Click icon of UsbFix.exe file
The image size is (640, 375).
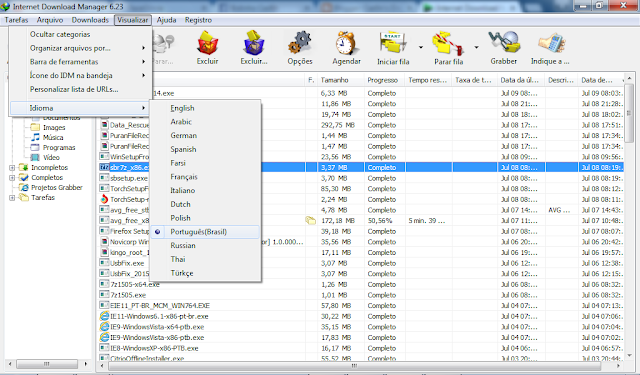[104, 263]
